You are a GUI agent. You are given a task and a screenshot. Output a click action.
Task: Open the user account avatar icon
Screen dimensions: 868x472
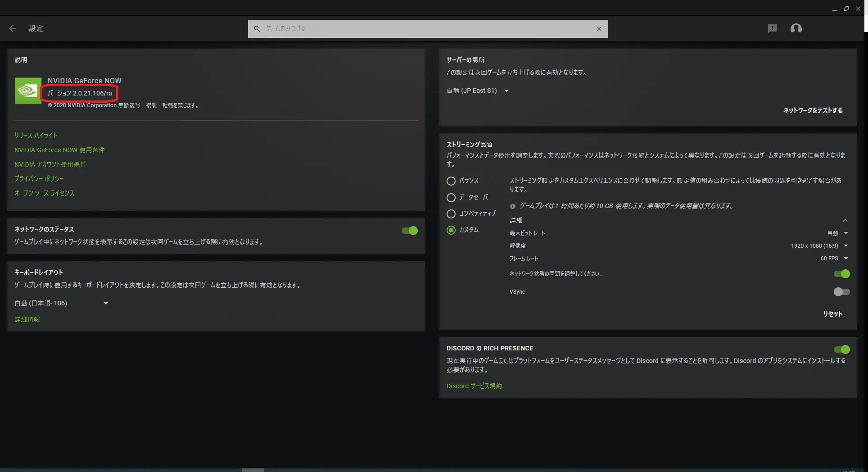click(x=796, y=28)
